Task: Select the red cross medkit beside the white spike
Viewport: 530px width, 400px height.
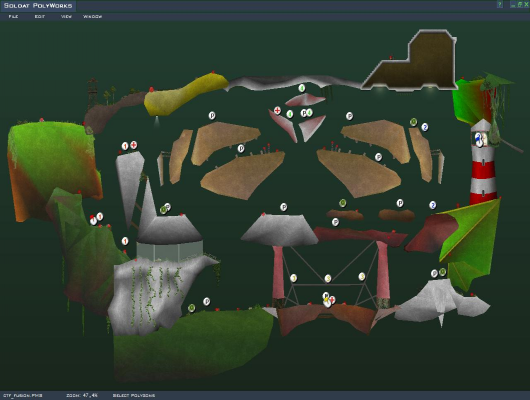Action: [134, 145]
